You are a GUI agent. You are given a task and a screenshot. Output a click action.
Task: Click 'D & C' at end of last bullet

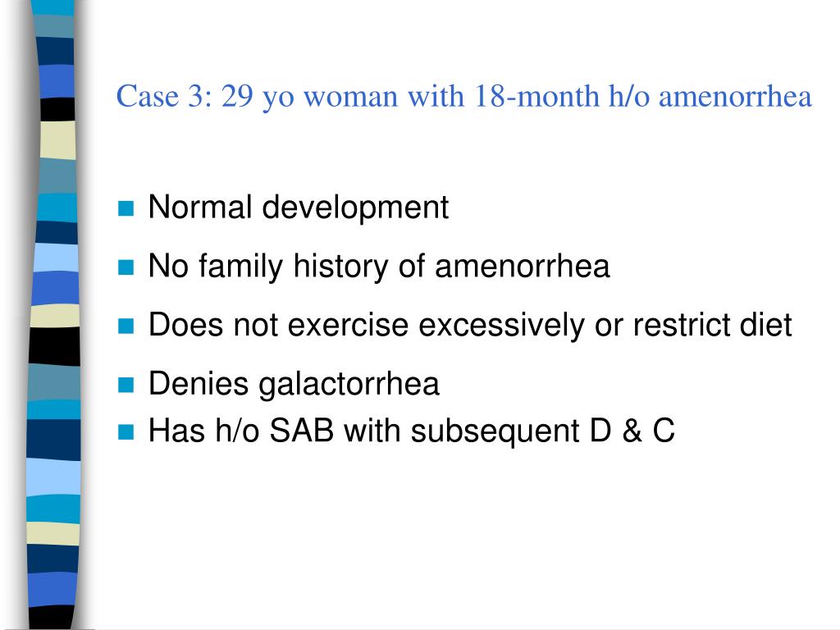pos(632,431)
